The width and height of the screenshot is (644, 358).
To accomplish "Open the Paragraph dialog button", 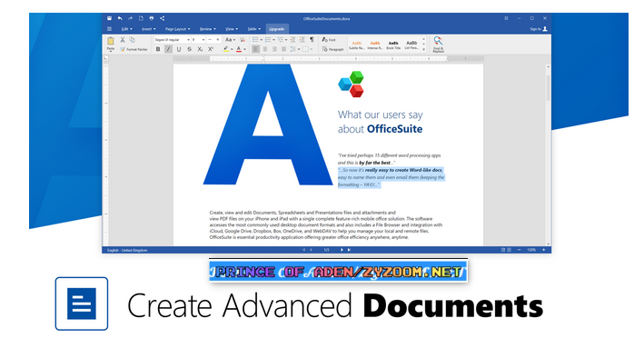I will (333, 49).
